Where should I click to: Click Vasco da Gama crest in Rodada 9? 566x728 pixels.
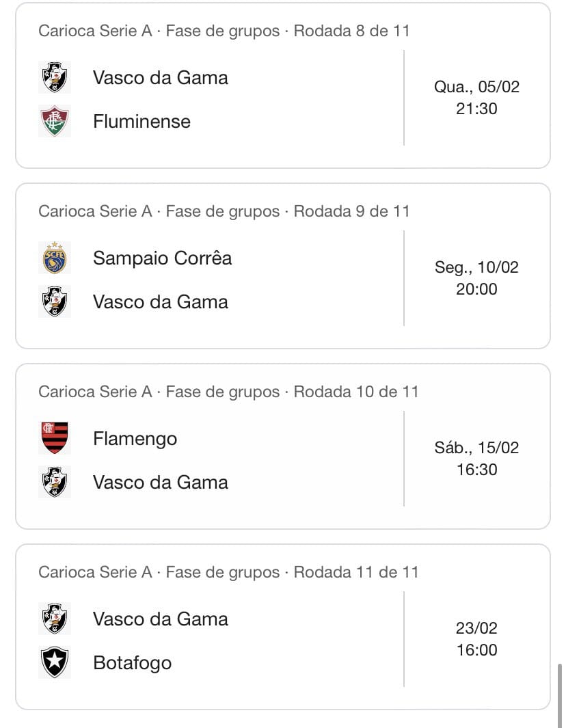click(55, 301)
